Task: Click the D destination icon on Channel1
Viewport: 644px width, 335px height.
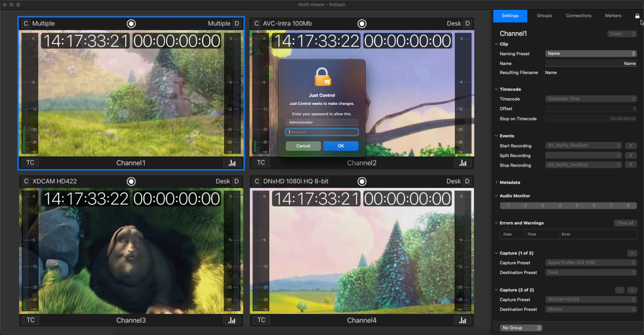Action: click(237, 23)
